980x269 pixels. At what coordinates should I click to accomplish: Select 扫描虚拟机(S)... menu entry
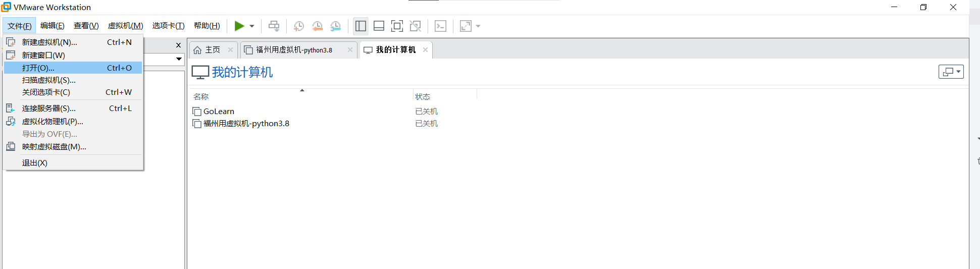73,80
